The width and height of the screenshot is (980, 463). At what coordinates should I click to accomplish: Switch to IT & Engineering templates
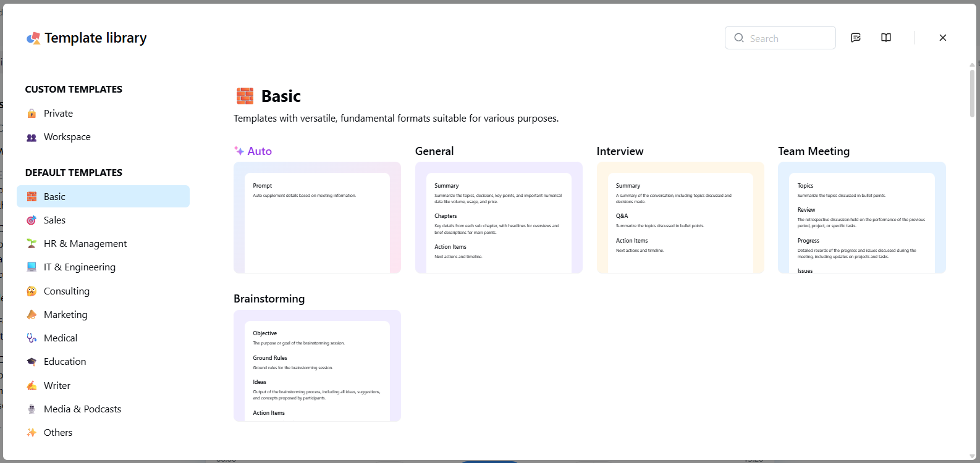79,267
